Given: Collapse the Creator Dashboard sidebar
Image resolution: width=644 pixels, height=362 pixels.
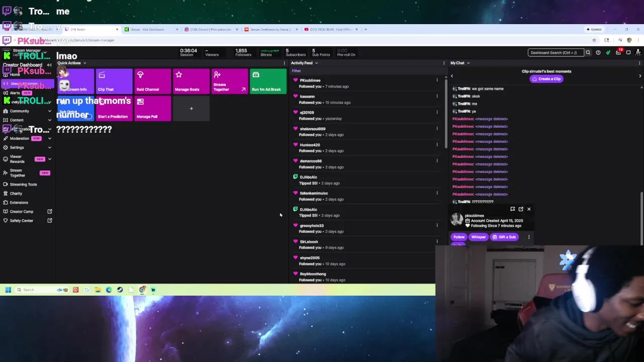Looking at the screenshot, I should [49, 65].
